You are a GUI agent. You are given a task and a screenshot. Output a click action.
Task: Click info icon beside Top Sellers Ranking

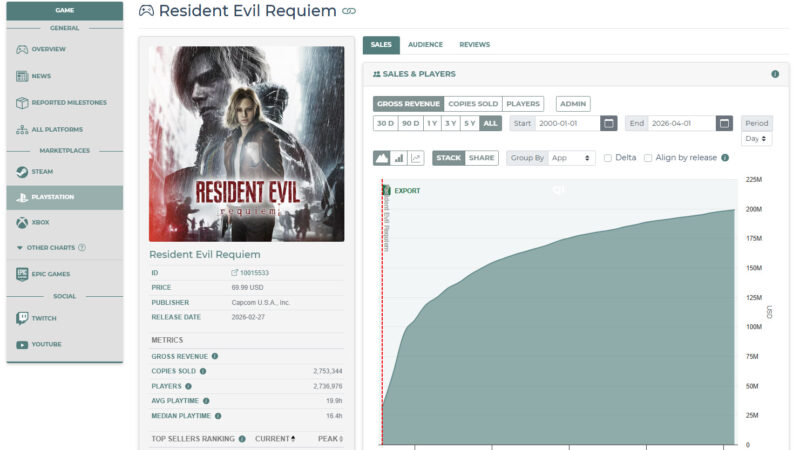(x=242, y=439)
